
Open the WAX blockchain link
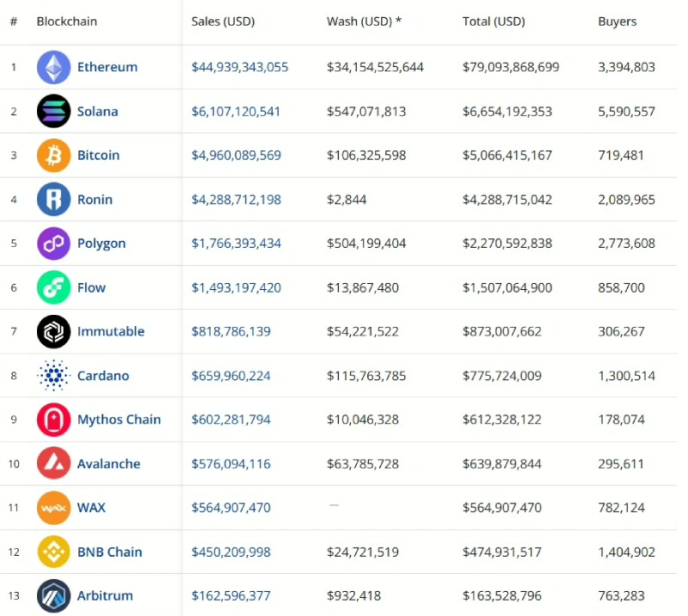tap(91, 508)
